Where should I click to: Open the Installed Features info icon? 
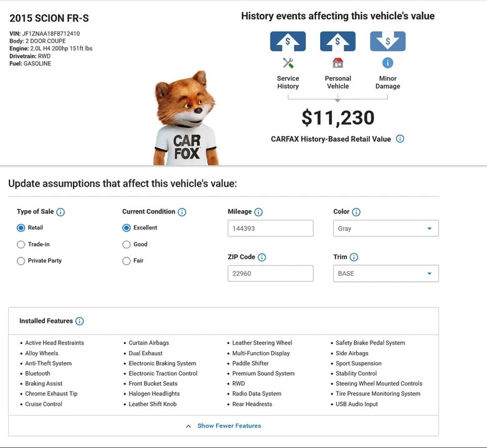click(x=80, y=321)
